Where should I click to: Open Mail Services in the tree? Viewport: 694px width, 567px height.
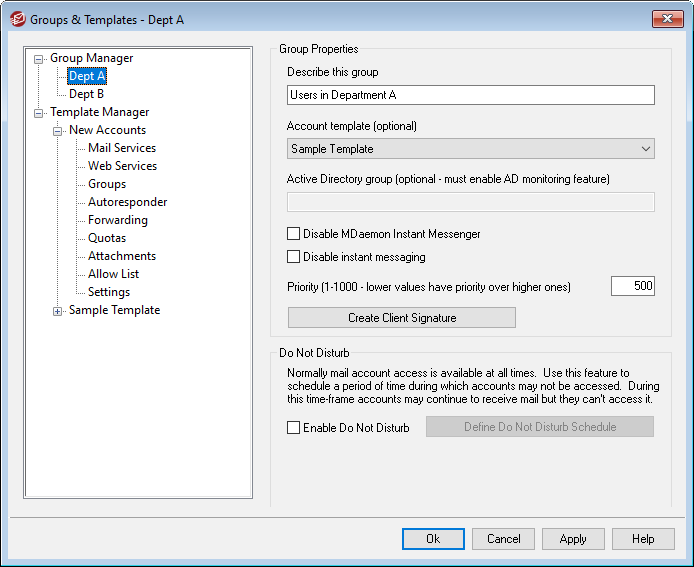pos(122,148)
